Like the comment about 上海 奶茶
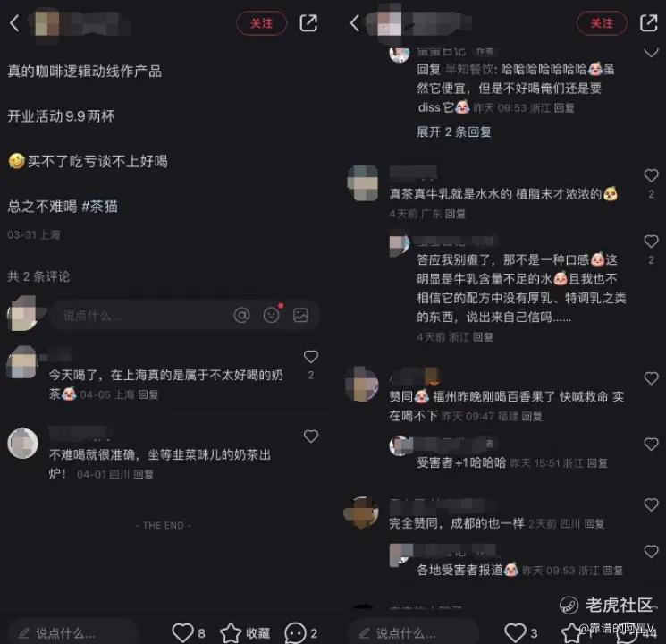The height and width of the screenshot is (644, 666). click(x=311, y=357)
